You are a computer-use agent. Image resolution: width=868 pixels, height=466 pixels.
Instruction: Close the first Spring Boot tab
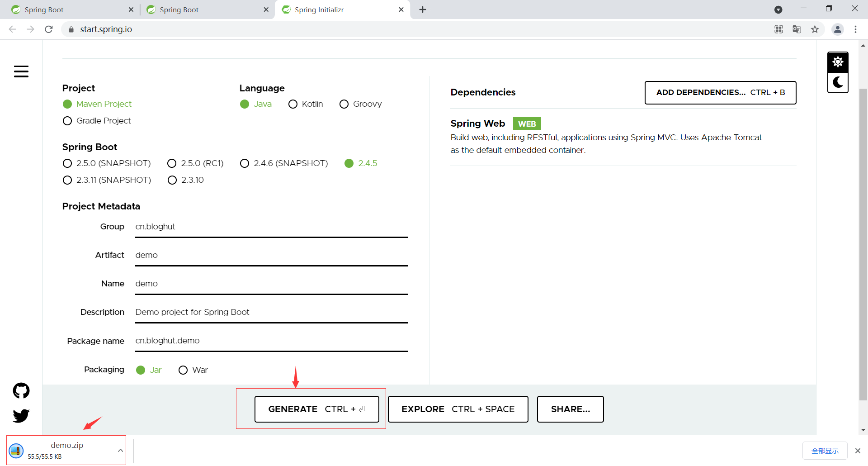(x=131, y=10)
